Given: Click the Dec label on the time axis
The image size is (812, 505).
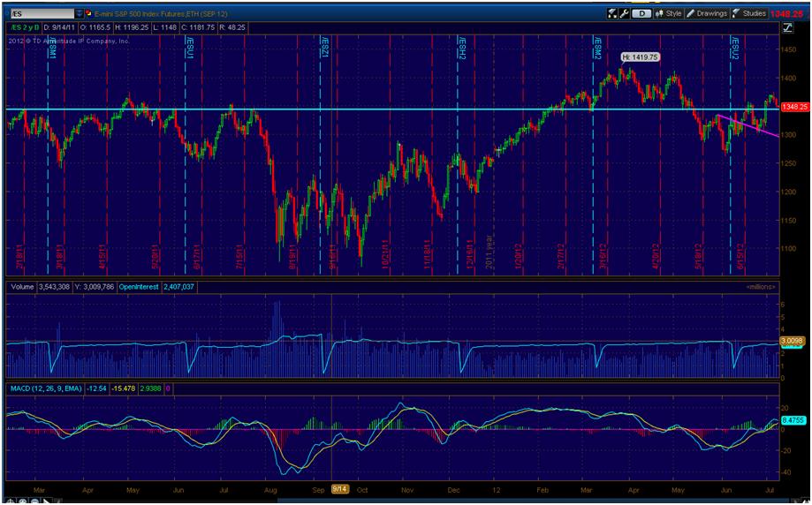Looking at the screenshot, I should point(454,489).
